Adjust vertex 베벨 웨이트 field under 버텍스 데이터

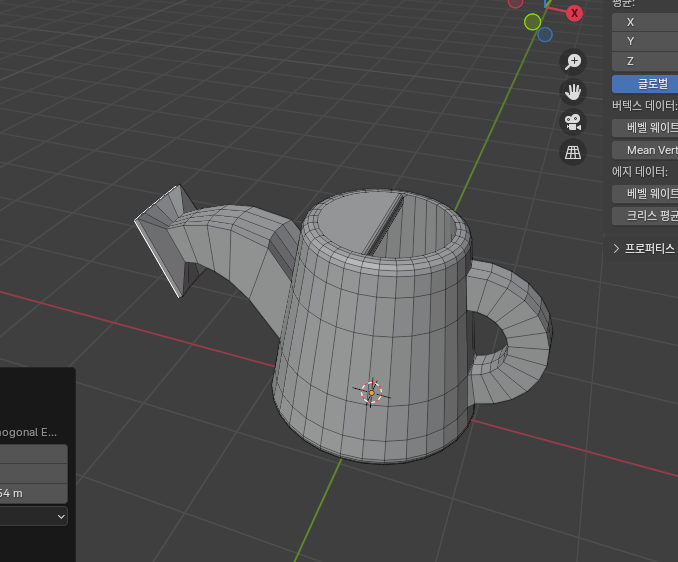click(x=645, y=128)
